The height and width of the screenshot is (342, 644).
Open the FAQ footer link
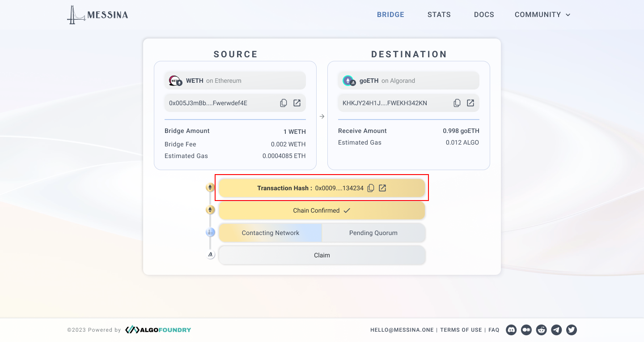coord(494,330)
